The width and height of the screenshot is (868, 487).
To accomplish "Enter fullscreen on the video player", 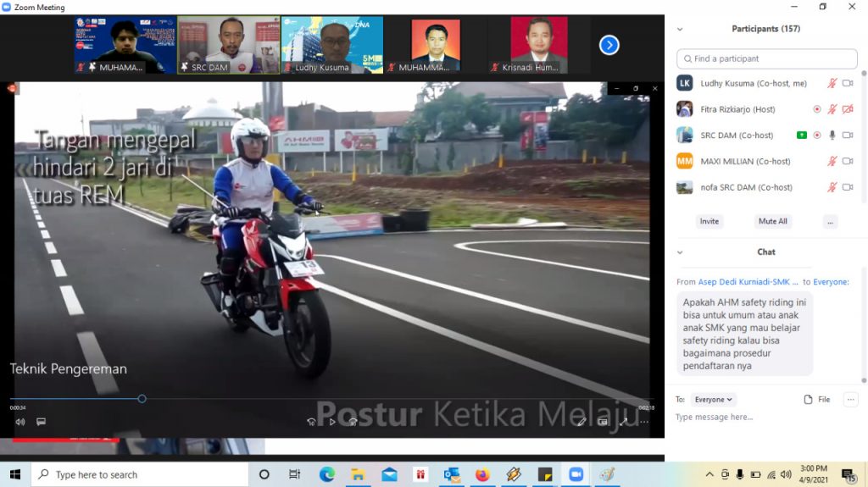I will (624, 421).
